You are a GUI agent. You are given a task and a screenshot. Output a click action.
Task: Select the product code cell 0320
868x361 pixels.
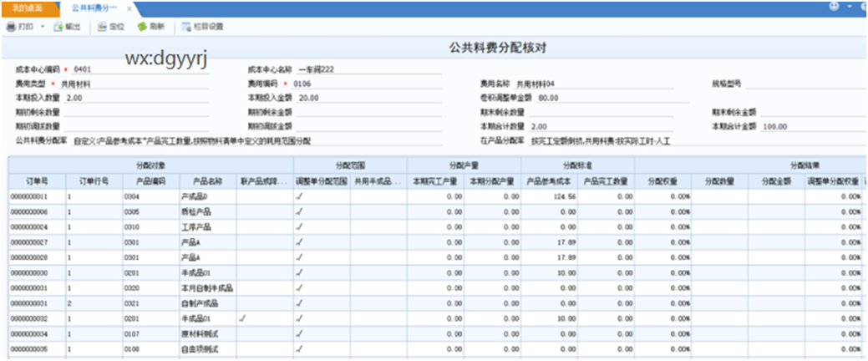click(150, 288)
